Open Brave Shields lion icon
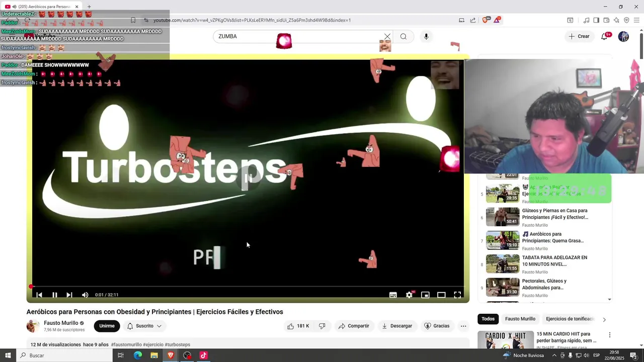This screenshot has width=644, height=362. (486, 20)
